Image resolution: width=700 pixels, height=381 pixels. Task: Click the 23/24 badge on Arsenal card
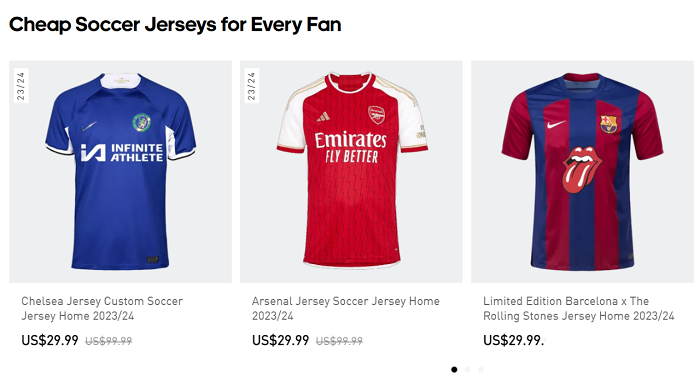tap(252, 86)
